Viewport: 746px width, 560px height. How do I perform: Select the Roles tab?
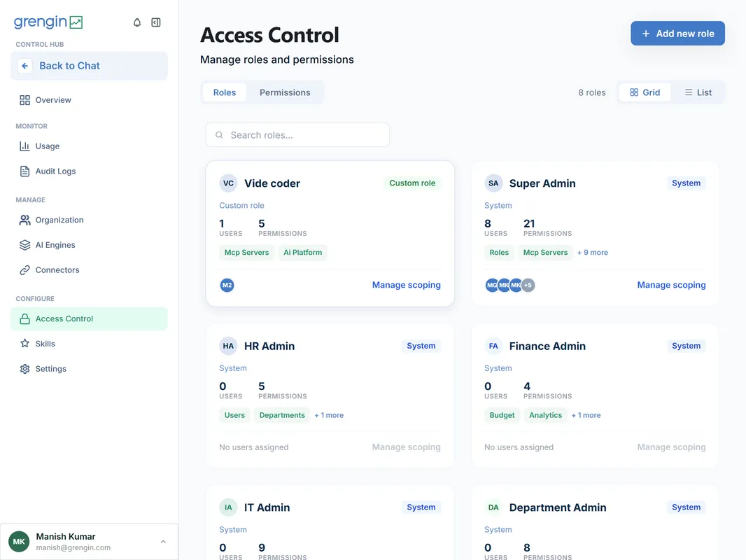[x=225, y=92]
